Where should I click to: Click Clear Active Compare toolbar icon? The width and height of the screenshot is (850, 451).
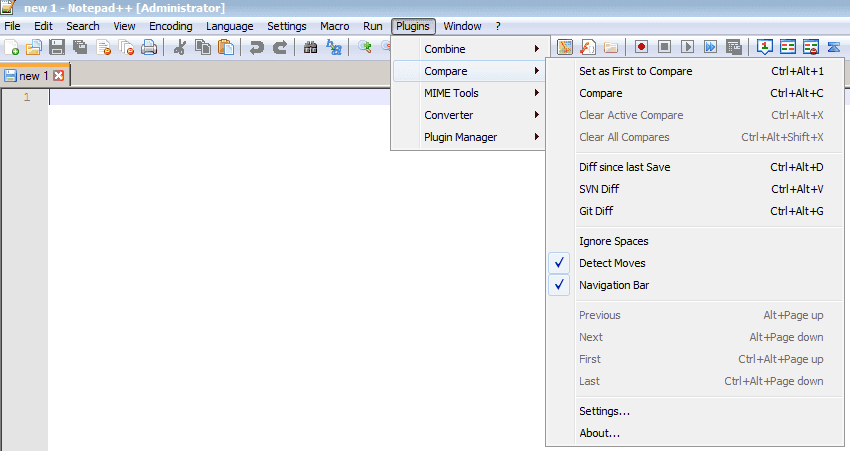pos(811,47)
